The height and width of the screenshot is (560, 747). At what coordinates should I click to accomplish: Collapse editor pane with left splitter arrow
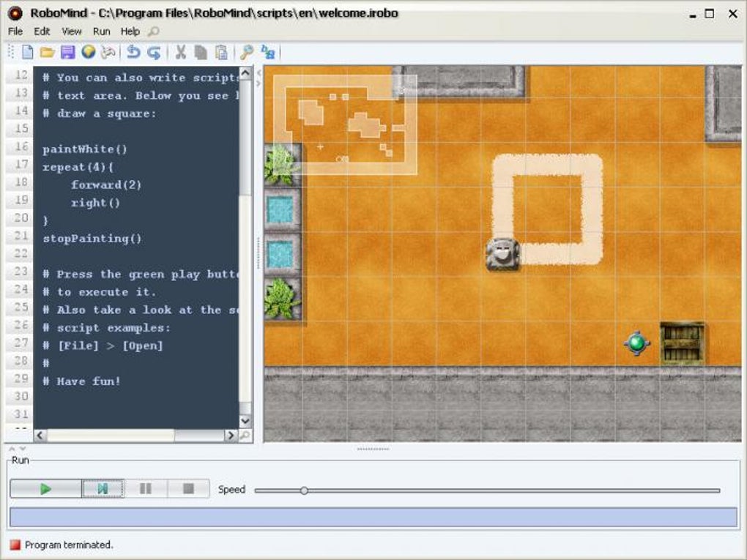259,73
